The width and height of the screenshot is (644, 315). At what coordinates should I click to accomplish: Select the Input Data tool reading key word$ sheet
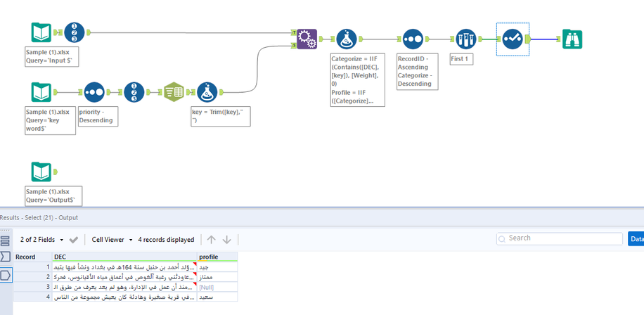[41, 92]
